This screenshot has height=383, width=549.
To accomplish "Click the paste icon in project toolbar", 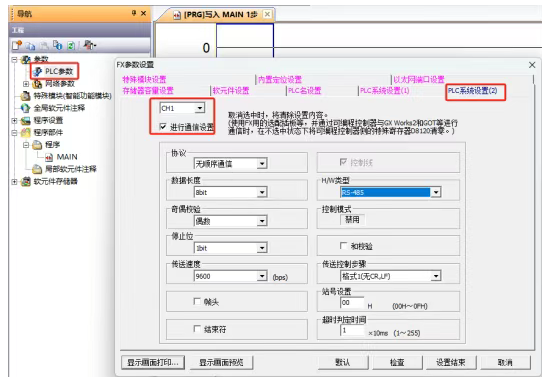I will [44, 46].
